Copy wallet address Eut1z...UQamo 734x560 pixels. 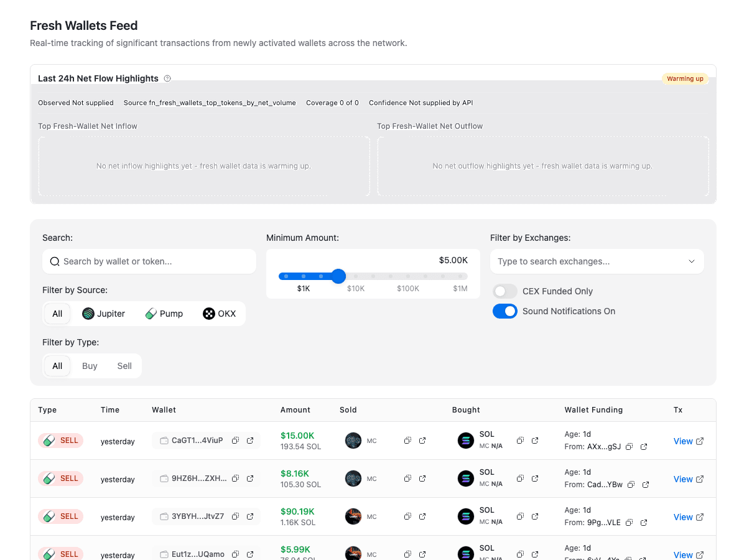pyautogui.click(x=236, y=554)
